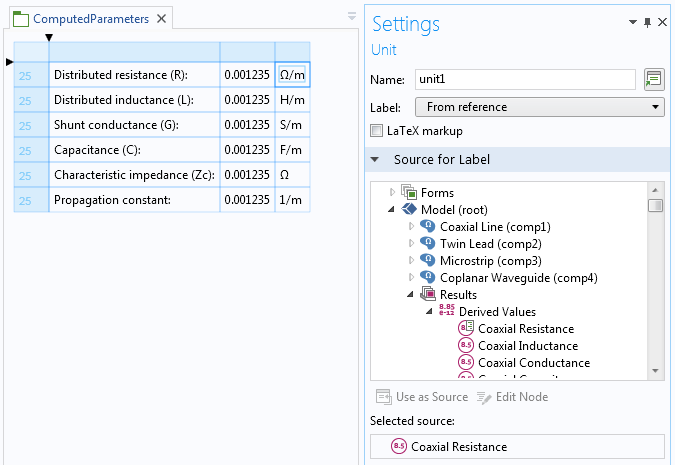The height and width of the screenshot is (465, 676).
Task: Pin the Settings window
Action: tap(647, 21)
